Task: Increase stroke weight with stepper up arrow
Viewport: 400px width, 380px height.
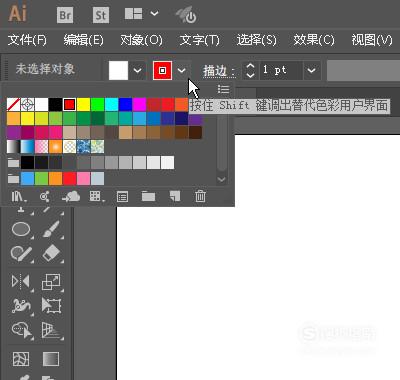Action: 250,66
